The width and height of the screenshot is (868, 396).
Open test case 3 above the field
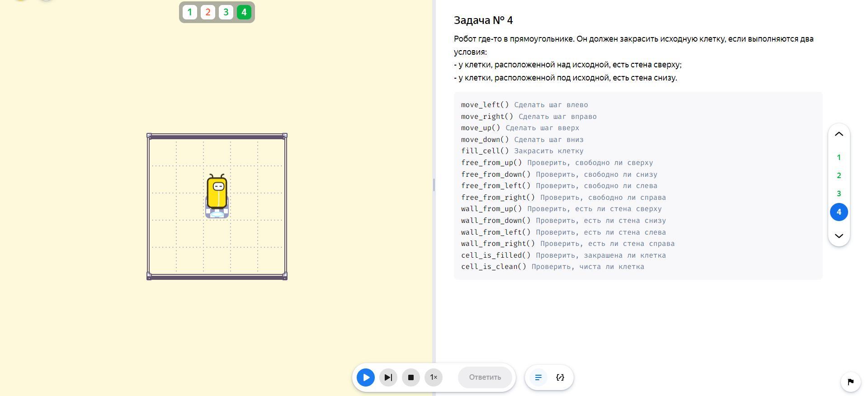tap(226, 12)
